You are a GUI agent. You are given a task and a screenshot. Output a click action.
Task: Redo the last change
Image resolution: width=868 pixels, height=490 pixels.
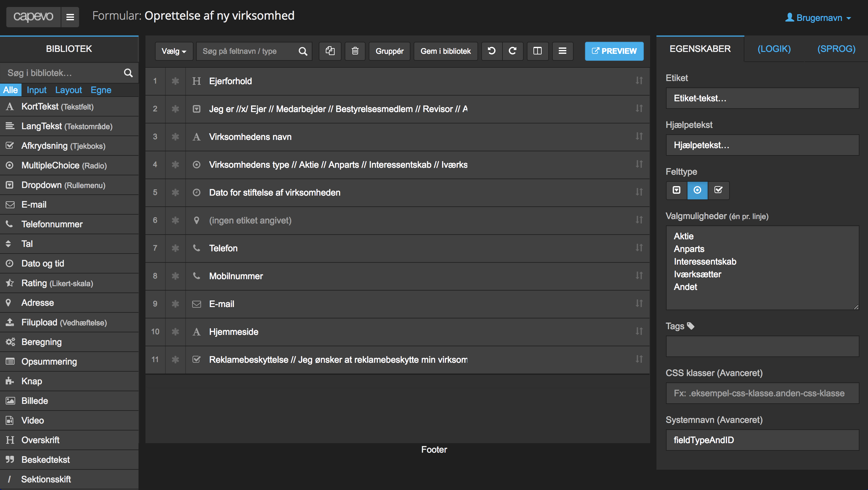click(513, 51)
